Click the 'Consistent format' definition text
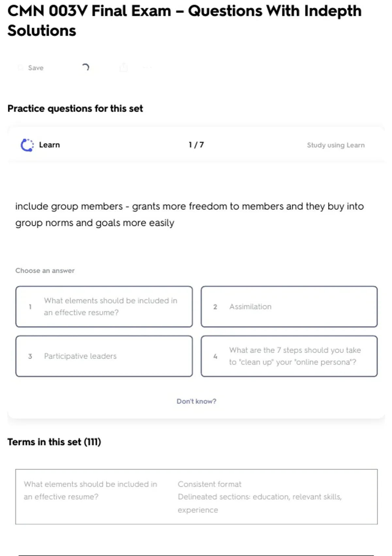 [209, 484]
